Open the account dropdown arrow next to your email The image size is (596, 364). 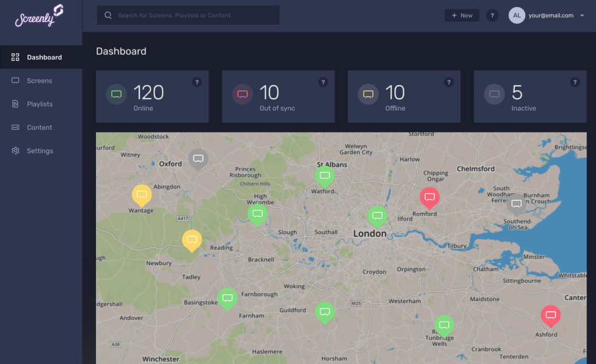click(x=582, y=15)
